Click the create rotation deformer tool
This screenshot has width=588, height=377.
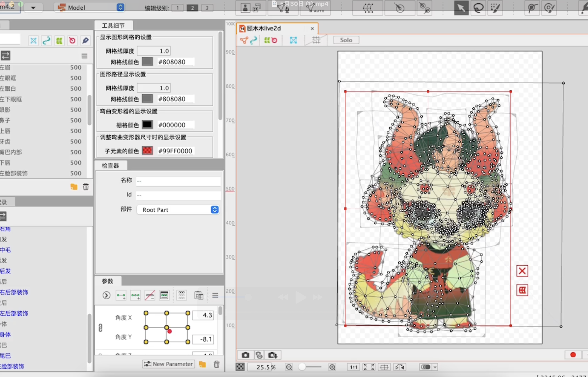pyautogui.click(x=399, y=8)
